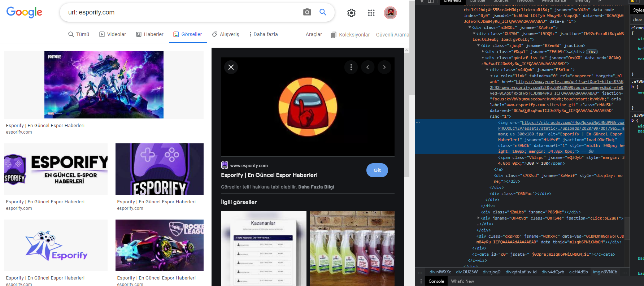Select the div.zjoqD breadcrumb
This screenshot has width=644, height=286.
click(491, 272)
